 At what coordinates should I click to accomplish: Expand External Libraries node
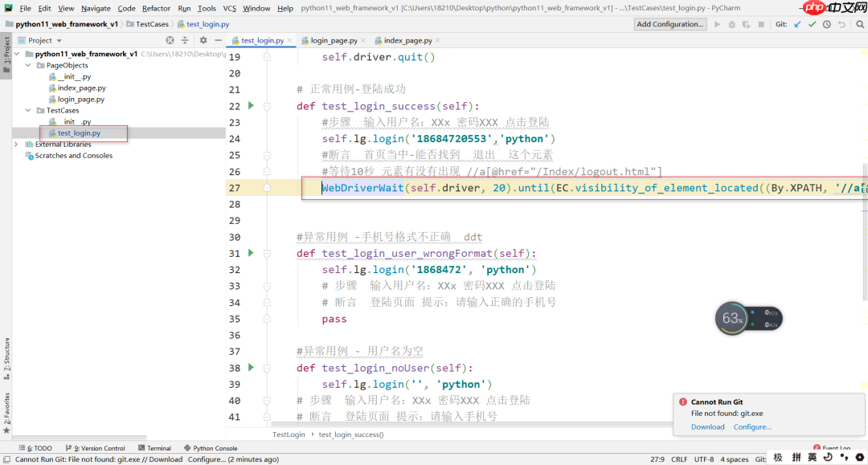point(17,145)
